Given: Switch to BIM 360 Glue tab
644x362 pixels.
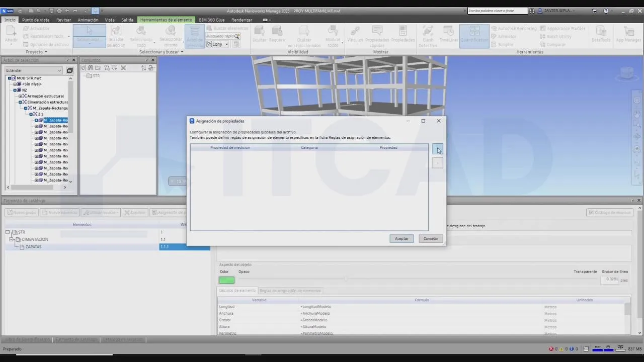Looking at the screenshot, I should click(212, 20).
